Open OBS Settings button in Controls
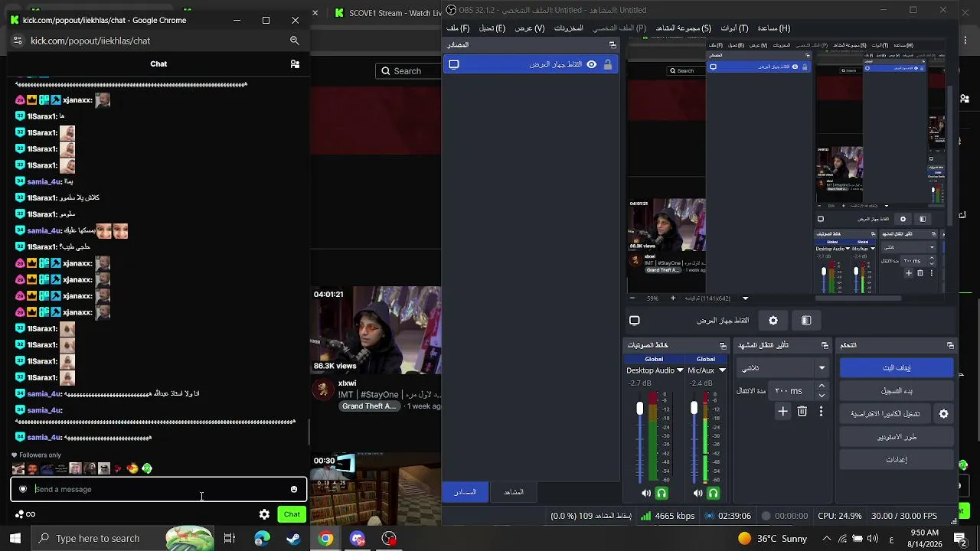The width and height of the screenshot is (980, 551). point(897,460)
